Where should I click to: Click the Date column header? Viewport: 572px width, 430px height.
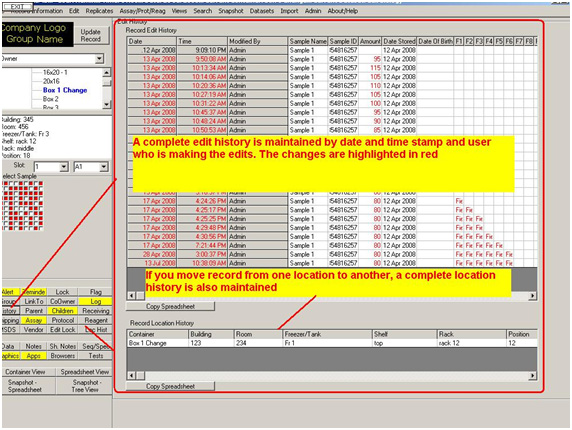[x=152, y=41]
